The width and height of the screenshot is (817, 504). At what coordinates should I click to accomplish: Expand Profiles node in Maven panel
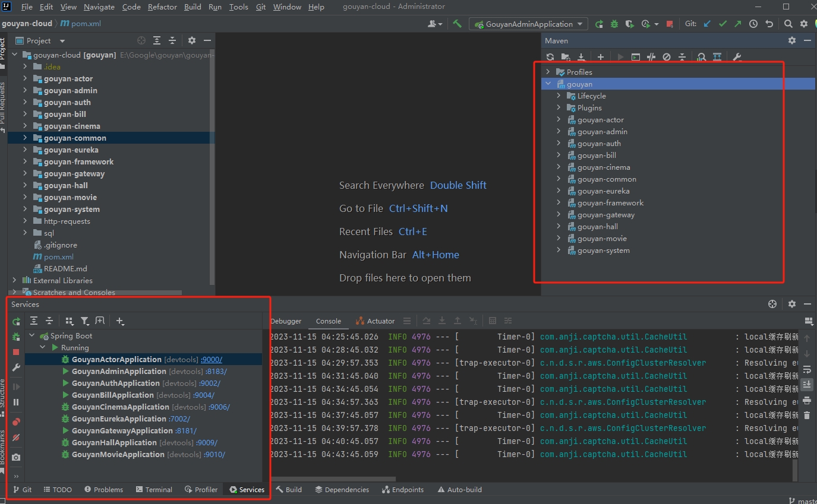click(x=548, y=72)
